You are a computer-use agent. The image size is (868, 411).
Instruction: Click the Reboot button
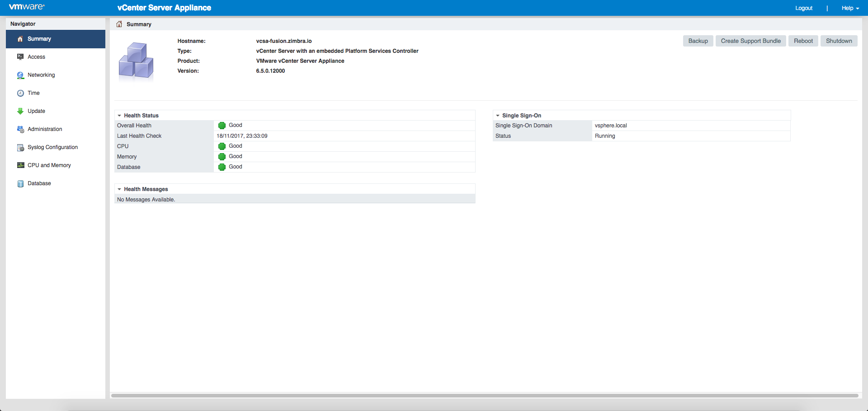point(803,41)
